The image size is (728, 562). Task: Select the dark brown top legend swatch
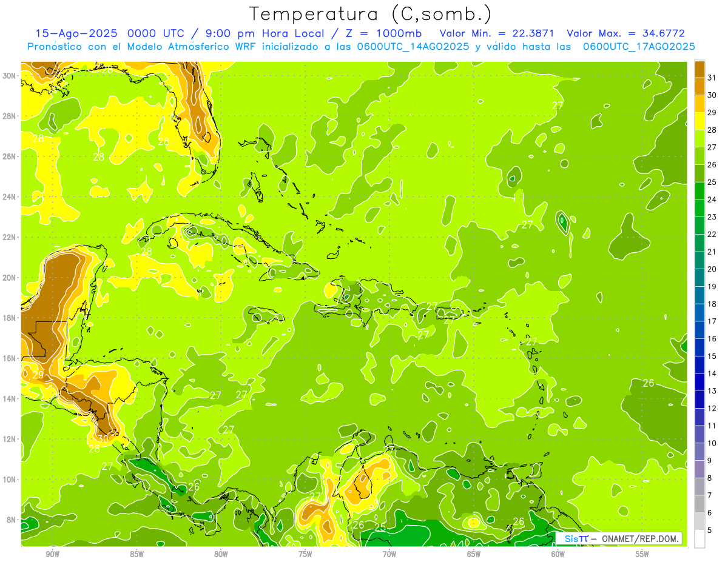(x=699, y=70)
